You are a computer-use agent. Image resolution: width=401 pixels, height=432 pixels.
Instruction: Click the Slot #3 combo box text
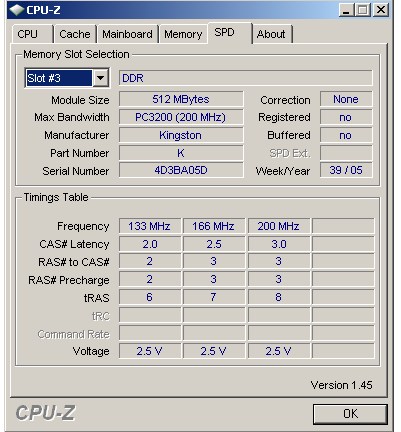pyautogui.click(x=59, y=78)
